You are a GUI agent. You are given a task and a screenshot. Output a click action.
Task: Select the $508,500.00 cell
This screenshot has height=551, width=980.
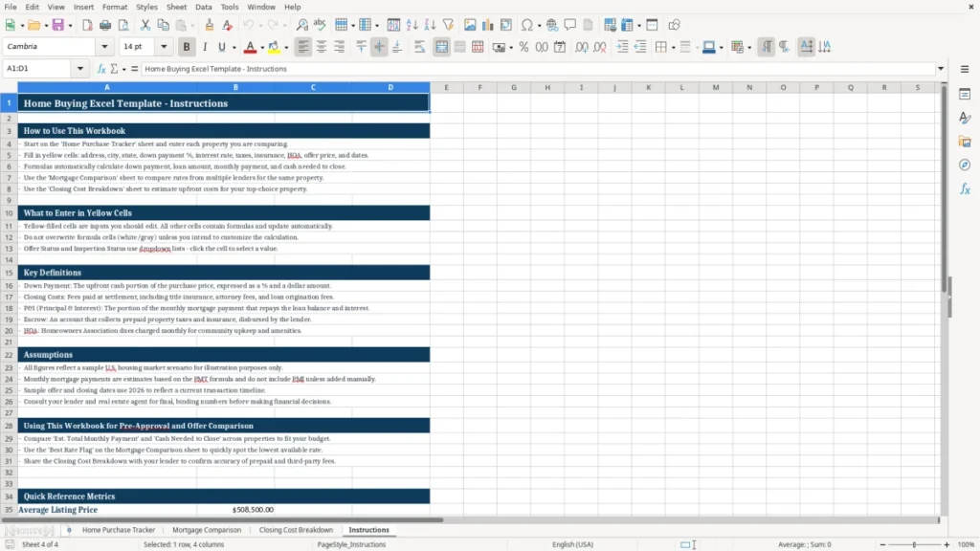(x=235, y=510)
